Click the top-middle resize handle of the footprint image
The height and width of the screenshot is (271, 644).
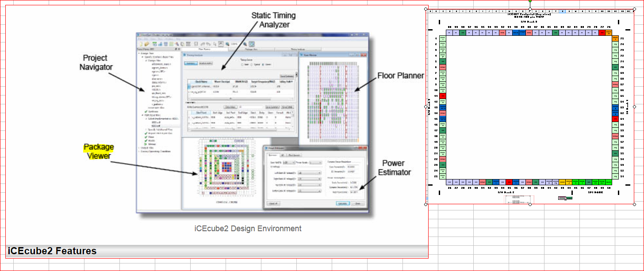point(530,9)
